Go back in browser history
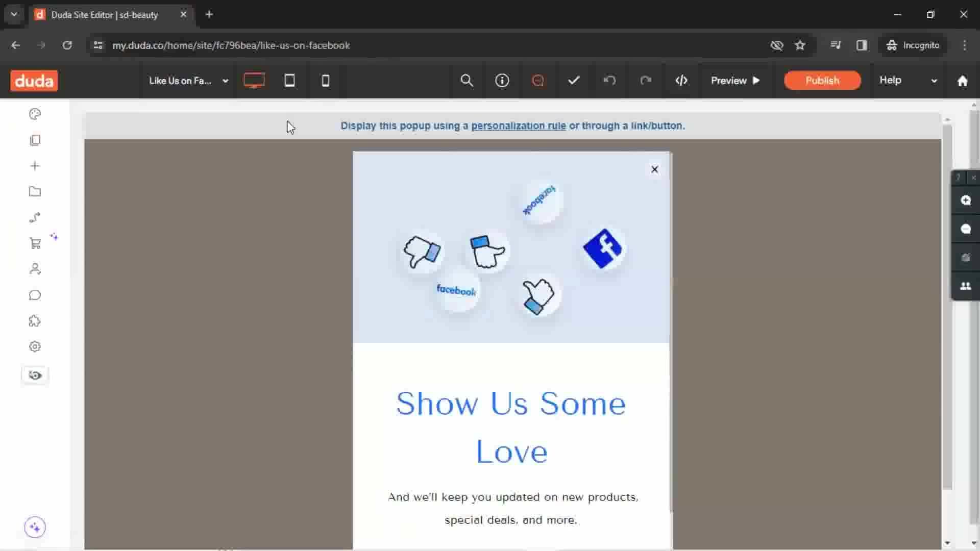 coord(16,45)
